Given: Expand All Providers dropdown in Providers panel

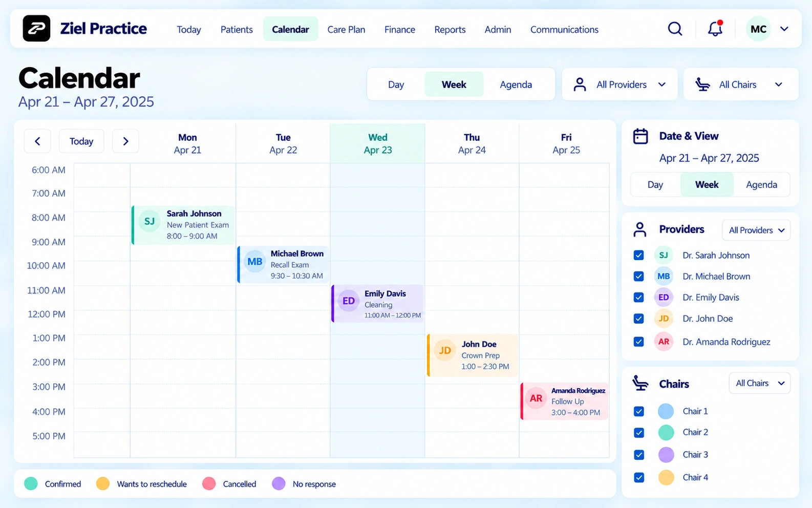Looking at the screenshot, I should 756,230.
